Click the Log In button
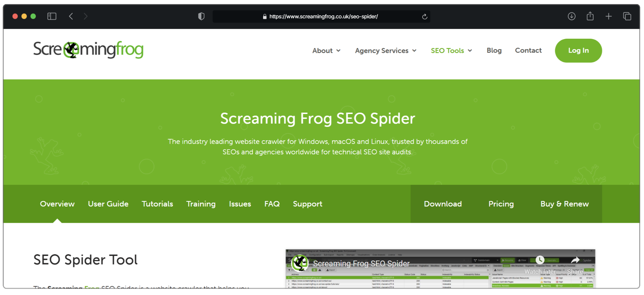 [578, 50]
